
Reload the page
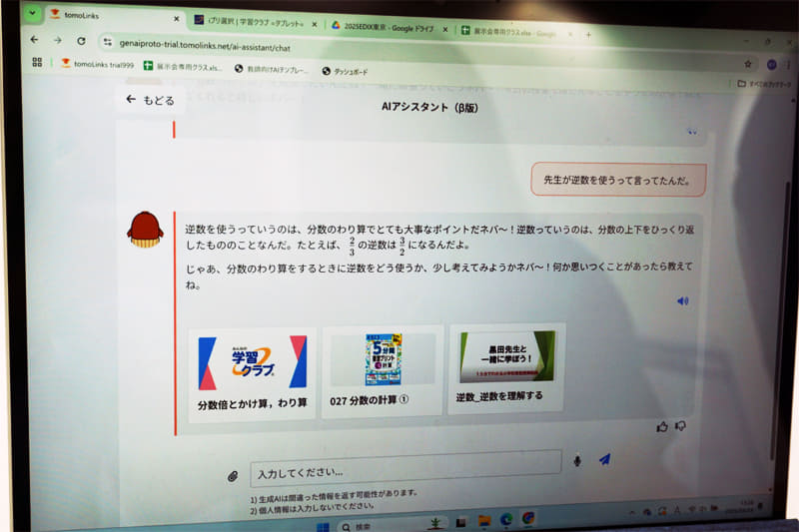[81, 41]
